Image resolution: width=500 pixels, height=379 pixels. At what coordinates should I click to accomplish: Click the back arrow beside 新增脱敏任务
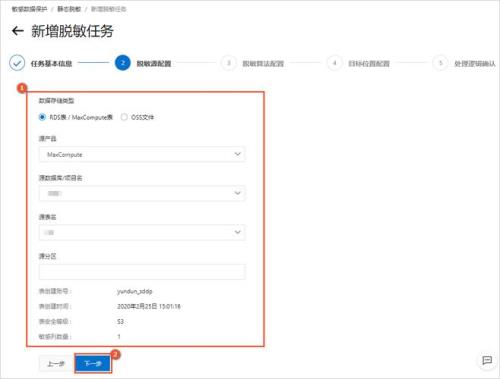17,31
